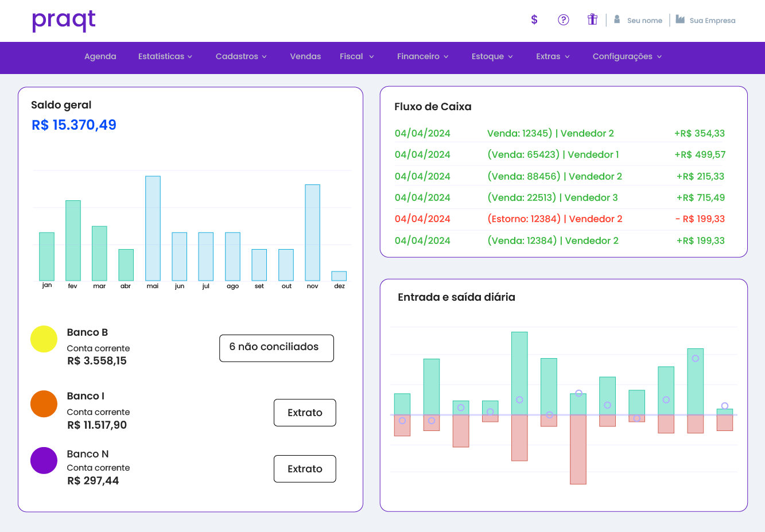Click the Saldo geral value R$ 15.370,49
The height and width of the screenshot is (532, 765).
point(74,125)
